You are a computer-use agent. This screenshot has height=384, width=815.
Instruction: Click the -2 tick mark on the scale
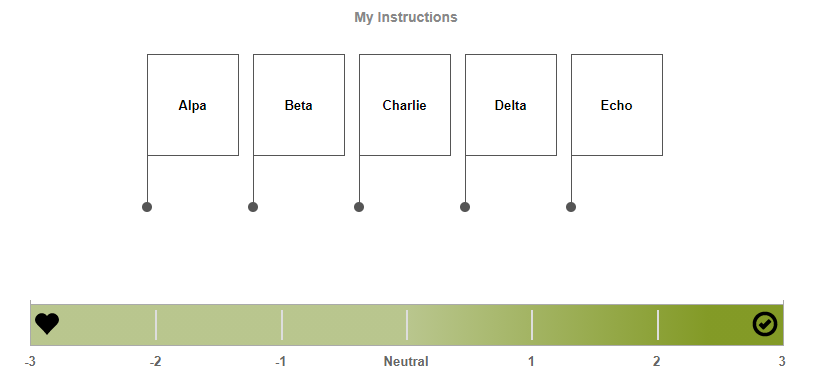[156, 325]
